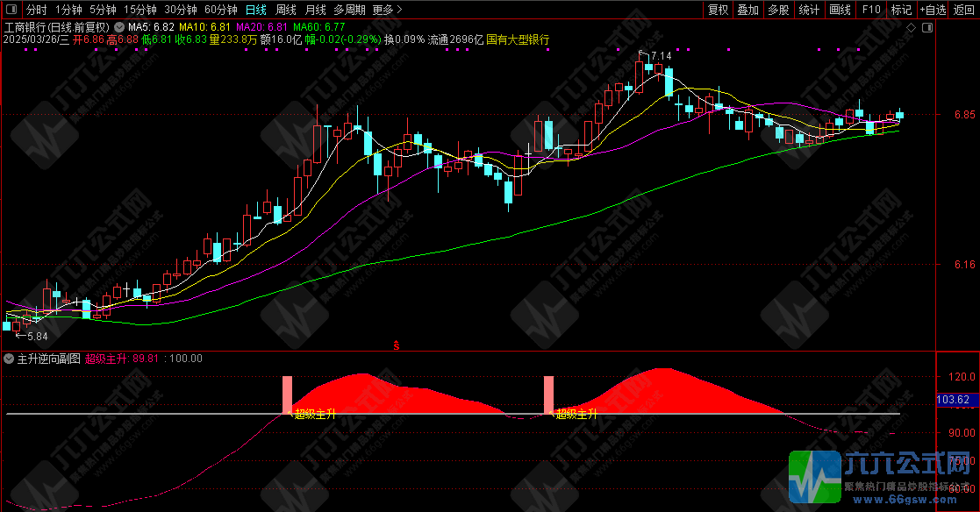Click the S marker below the chart
Image resolution: width=980 pixels, height=512 pixels.
pos(397,345)
